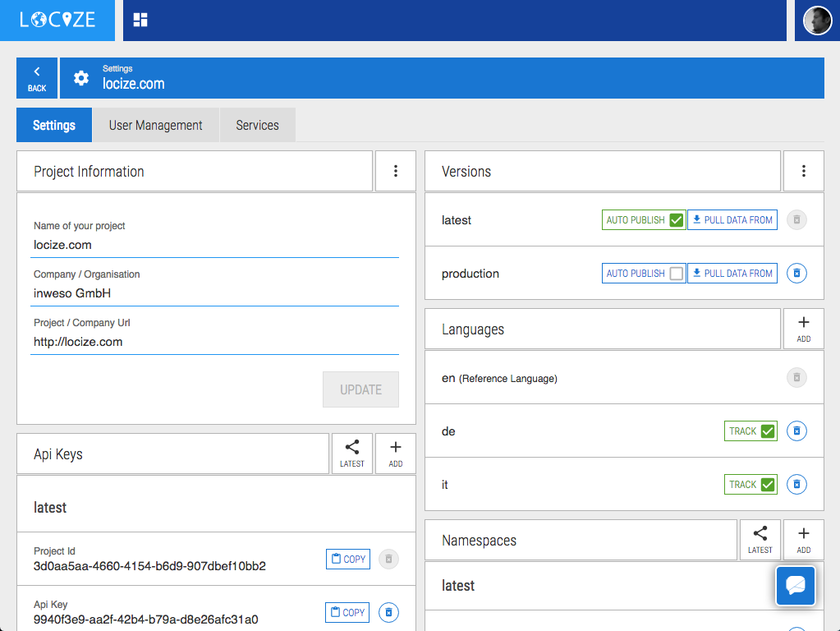The image size is (840, 631).
Task: Switch to the User Management tab
Action: [x=155, y=125]
